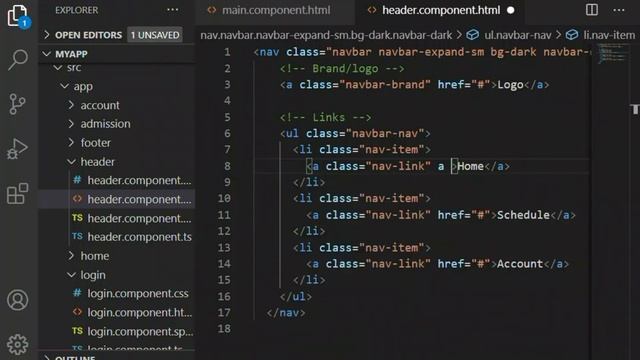Click the TS icon beside login.component.sp...
This screenshot has width=640, height=360.
pos(77,330)
